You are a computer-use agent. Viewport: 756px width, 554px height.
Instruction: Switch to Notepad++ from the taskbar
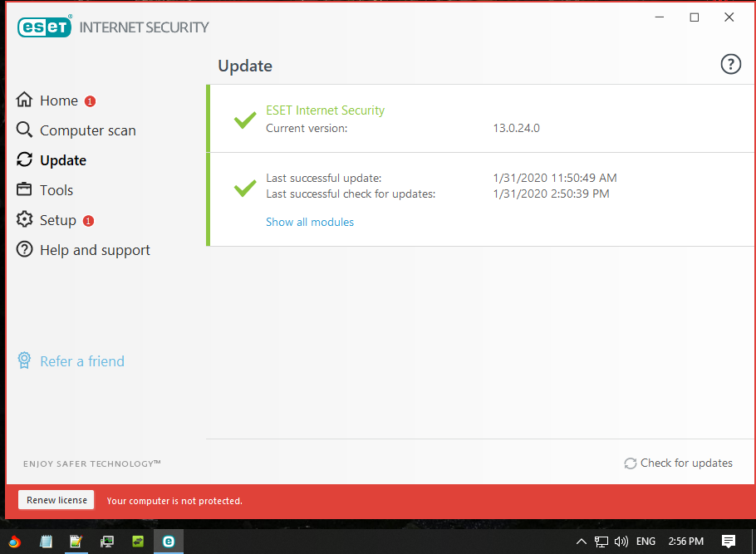76,542
